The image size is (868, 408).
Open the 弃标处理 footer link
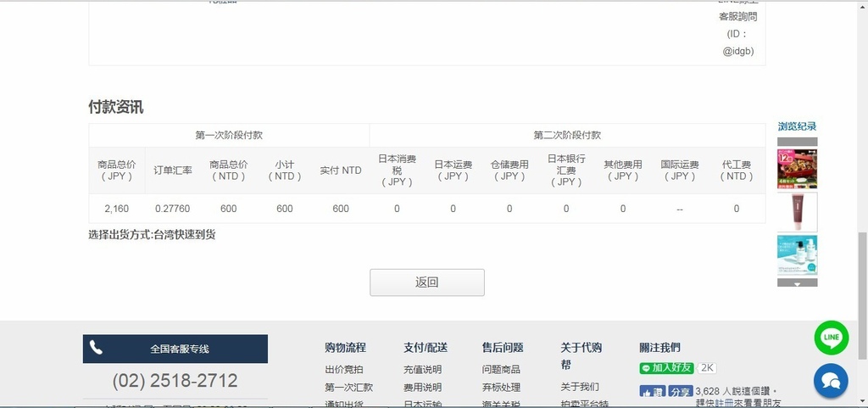tap(501, 387)
